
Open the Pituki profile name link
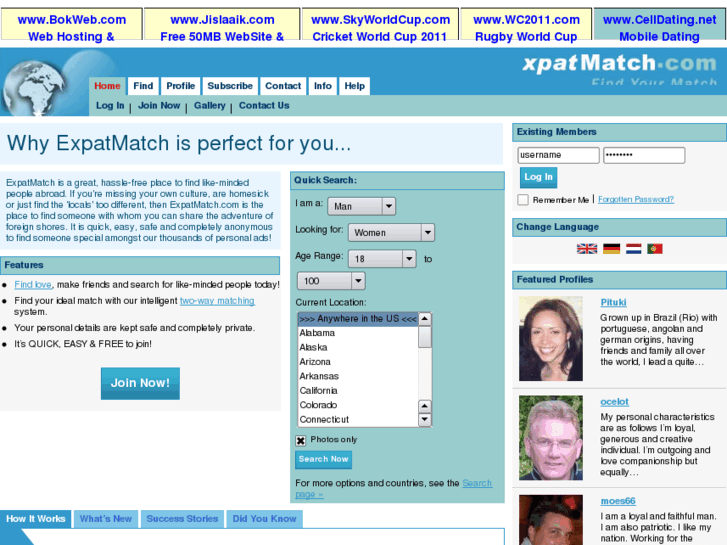click(613, 302)
